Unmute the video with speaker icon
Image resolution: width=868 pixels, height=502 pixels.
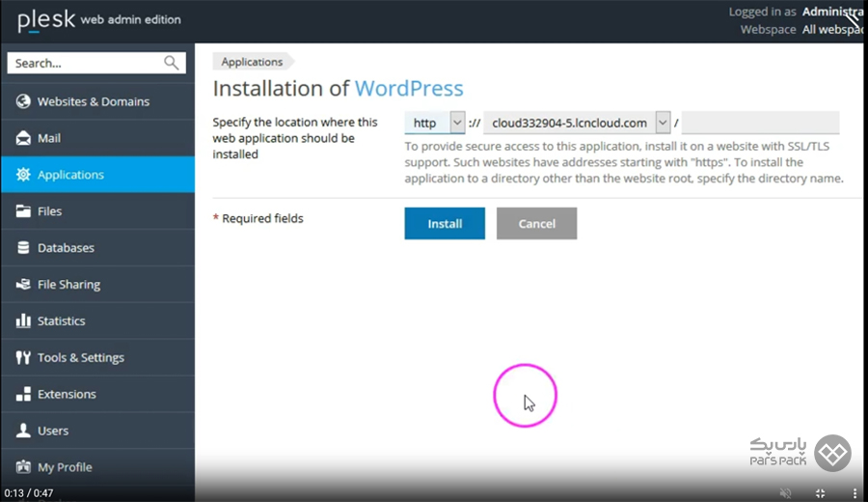[x=785, y=492]
